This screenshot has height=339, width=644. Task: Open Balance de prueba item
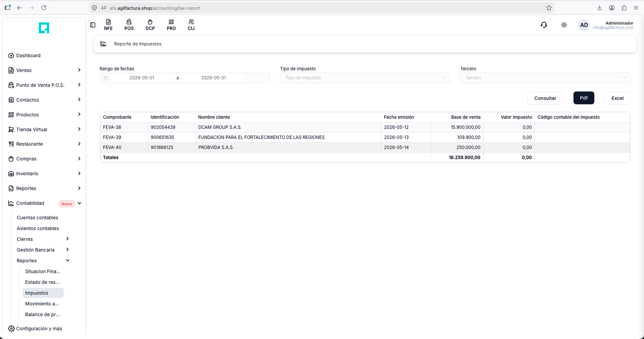click(42, 314)
